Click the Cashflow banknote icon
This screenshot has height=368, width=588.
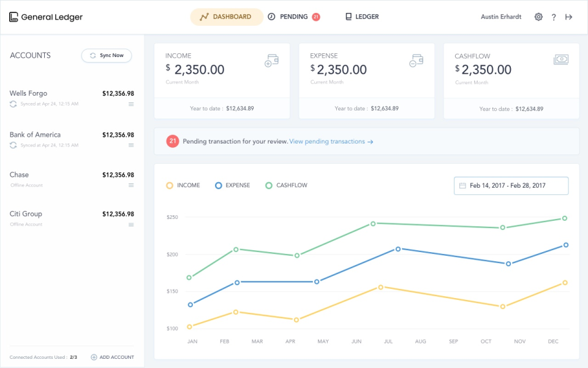[x=561, y=59]
